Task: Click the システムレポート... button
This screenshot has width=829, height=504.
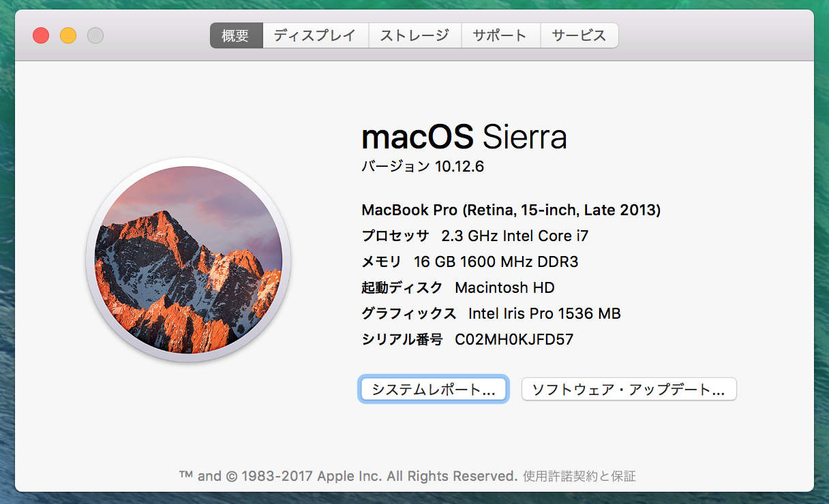Action: coord(434,390)
